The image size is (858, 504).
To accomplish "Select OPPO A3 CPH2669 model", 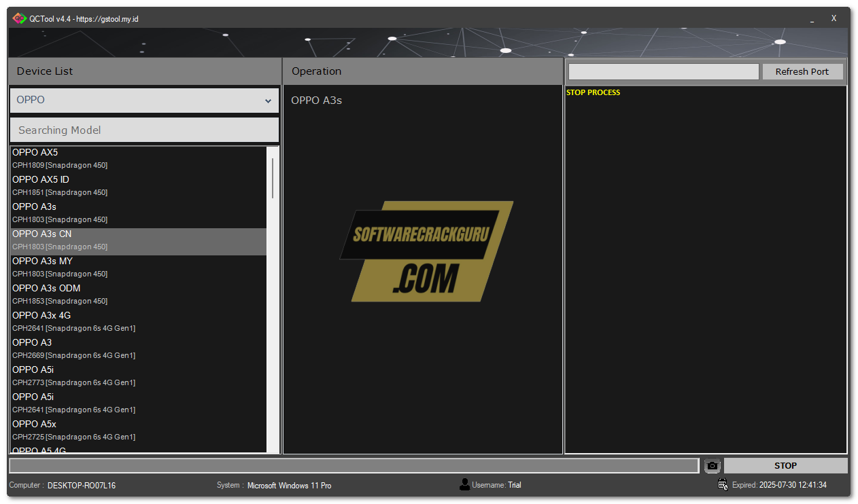I will tap(138, 349).
